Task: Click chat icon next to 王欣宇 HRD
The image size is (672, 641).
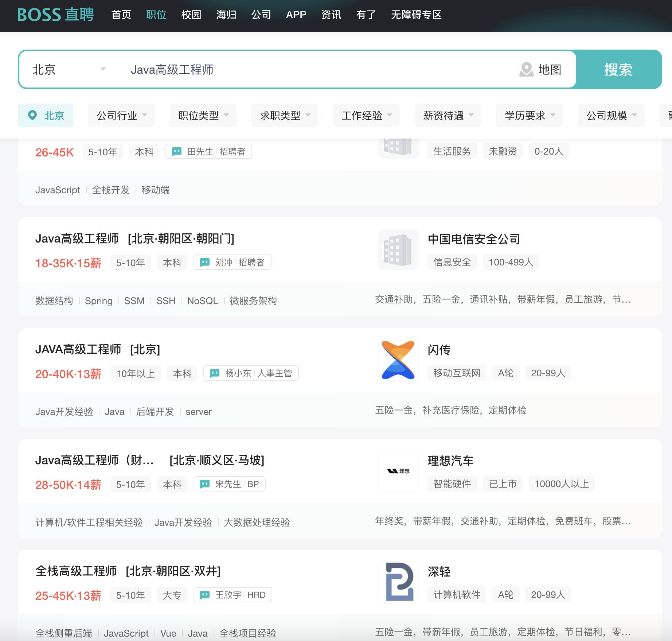Action: click(x=205, y=595)
